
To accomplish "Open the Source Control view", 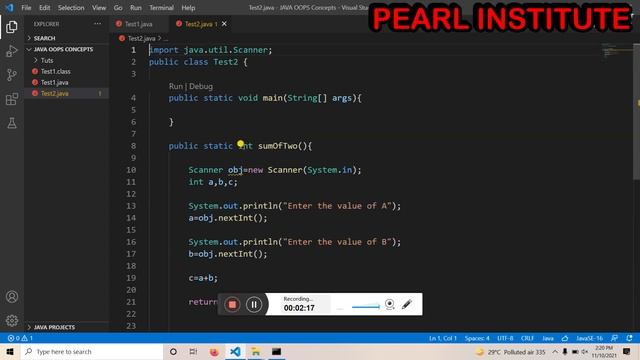I will pyautogui.click(x=12, y=75).
